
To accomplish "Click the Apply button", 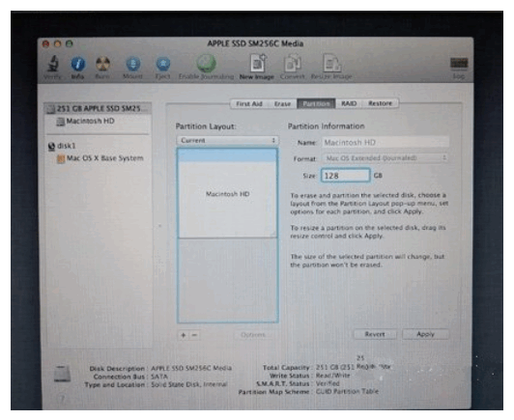I will point(425,334).
